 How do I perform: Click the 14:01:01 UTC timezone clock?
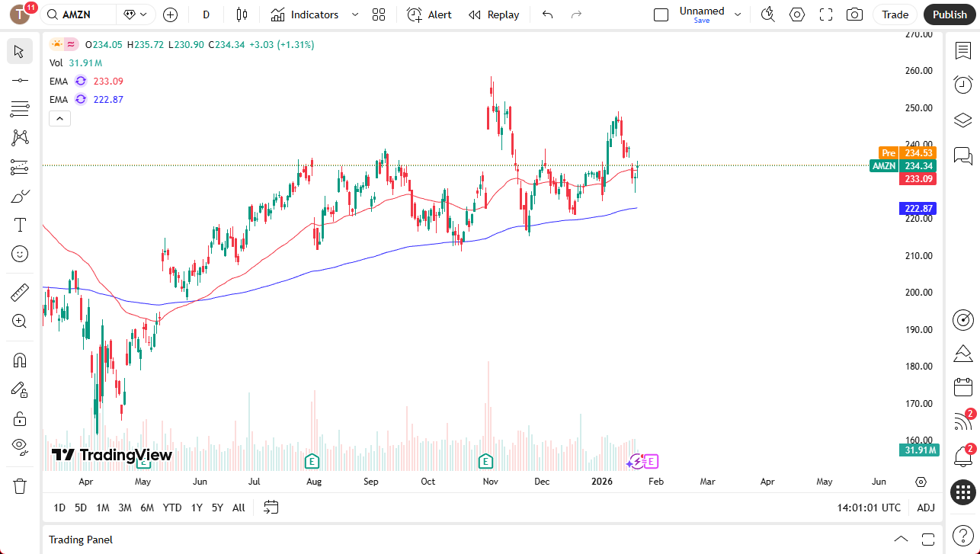point(869,508)
